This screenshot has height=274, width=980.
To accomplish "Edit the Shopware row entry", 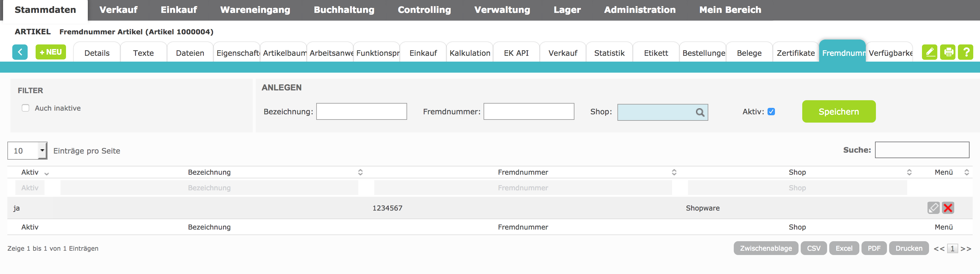I will [933, 208].
